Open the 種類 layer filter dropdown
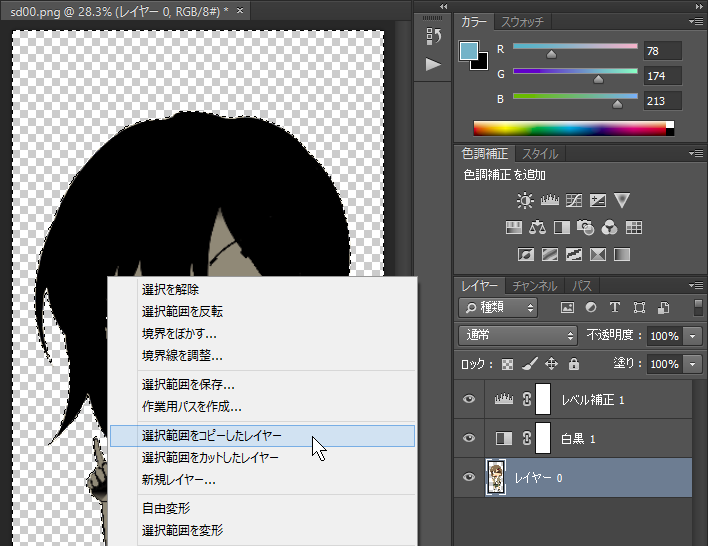 pos(498,308)
